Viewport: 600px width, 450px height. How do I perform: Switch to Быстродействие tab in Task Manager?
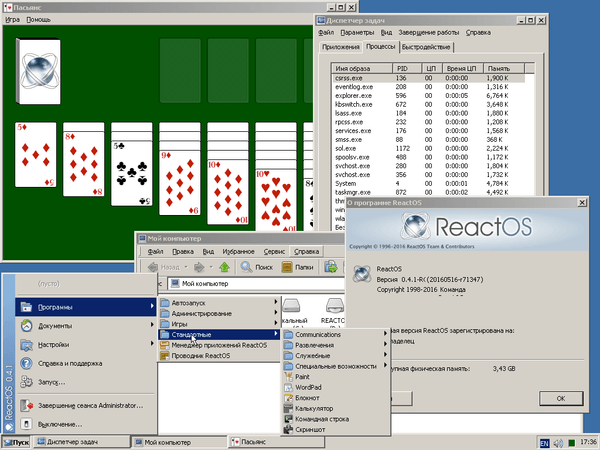426,47
